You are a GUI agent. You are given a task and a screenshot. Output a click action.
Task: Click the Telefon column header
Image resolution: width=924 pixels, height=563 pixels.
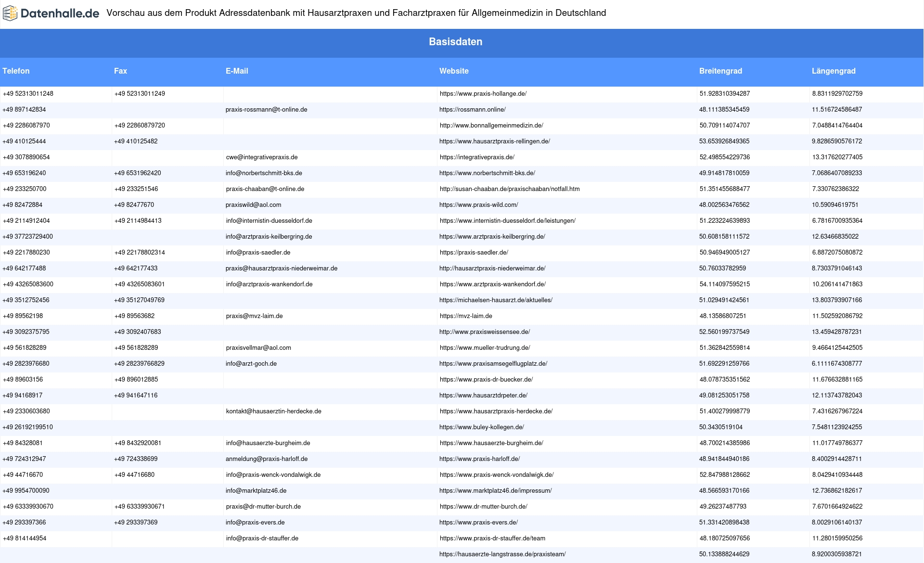click(16, 71)
